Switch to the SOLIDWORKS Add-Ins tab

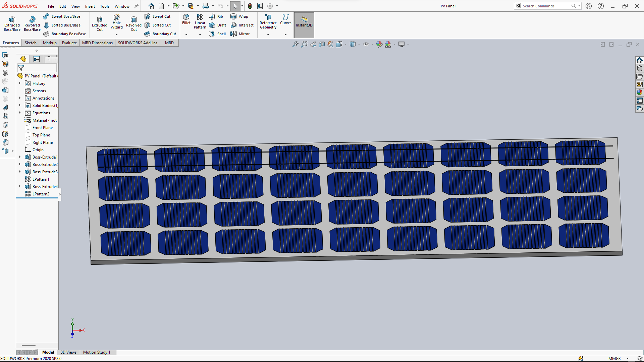[x=138, y=43]
